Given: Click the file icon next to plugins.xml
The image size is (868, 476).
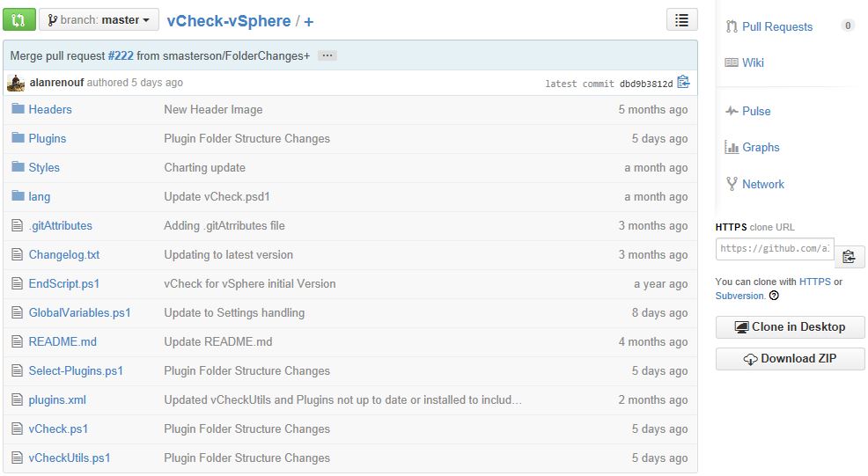Looking at the screenshot, I should [x=18, y=399].
